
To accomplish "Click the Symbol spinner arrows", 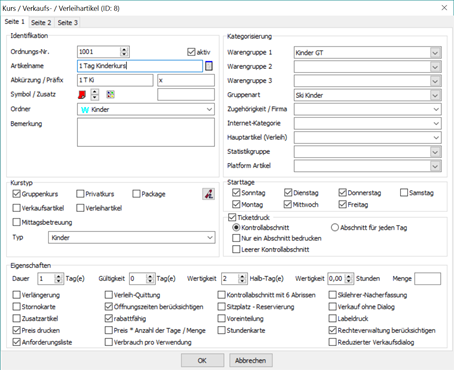I will pyautogui.click(x=95, y=95).
